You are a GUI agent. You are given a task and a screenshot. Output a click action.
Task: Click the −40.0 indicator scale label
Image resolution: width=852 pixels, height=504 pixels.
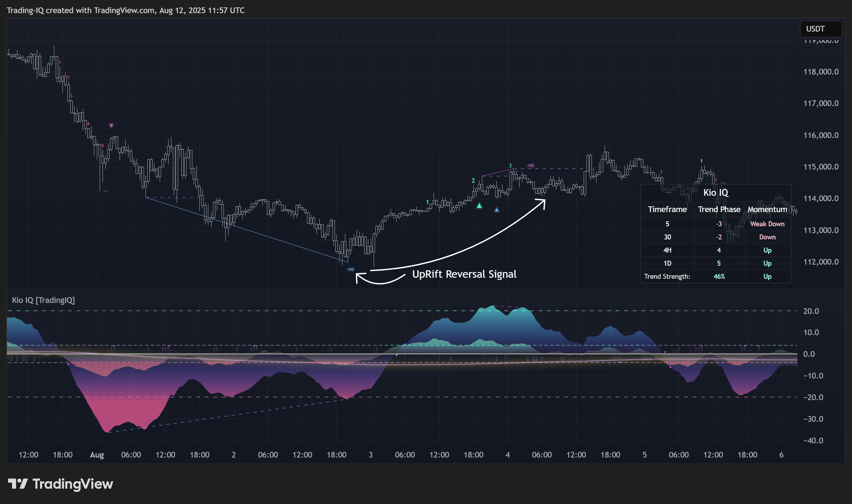[x=813, y=441]
